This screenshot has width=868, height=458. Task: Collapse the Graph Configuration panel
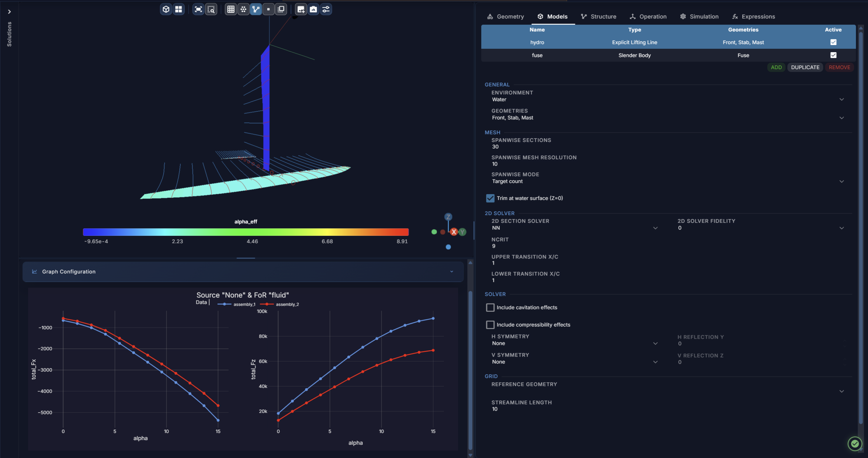pos(452,271)
